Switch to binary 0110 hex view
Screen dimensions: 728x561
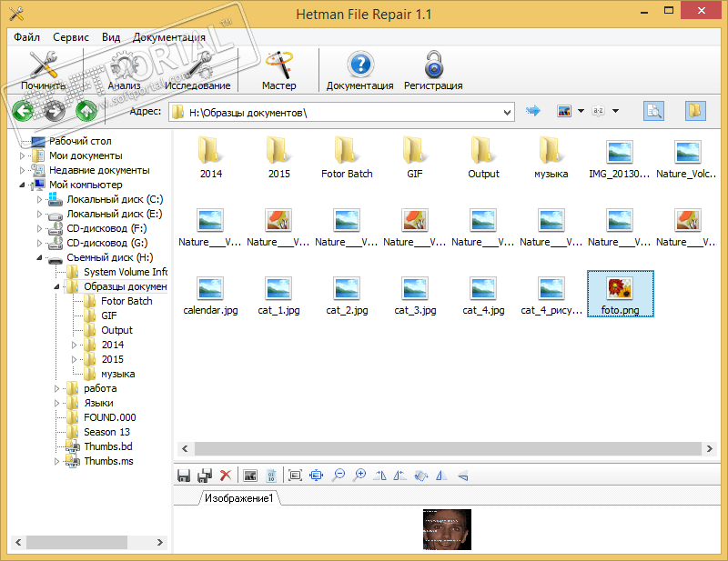(x=271, y=476)
